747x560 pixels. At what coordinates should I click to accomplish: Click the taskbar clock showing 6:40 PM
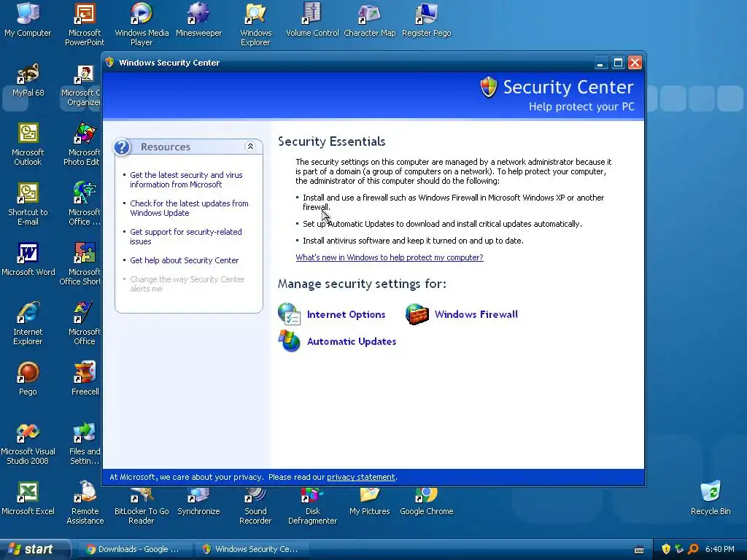[x=719, y=549]
